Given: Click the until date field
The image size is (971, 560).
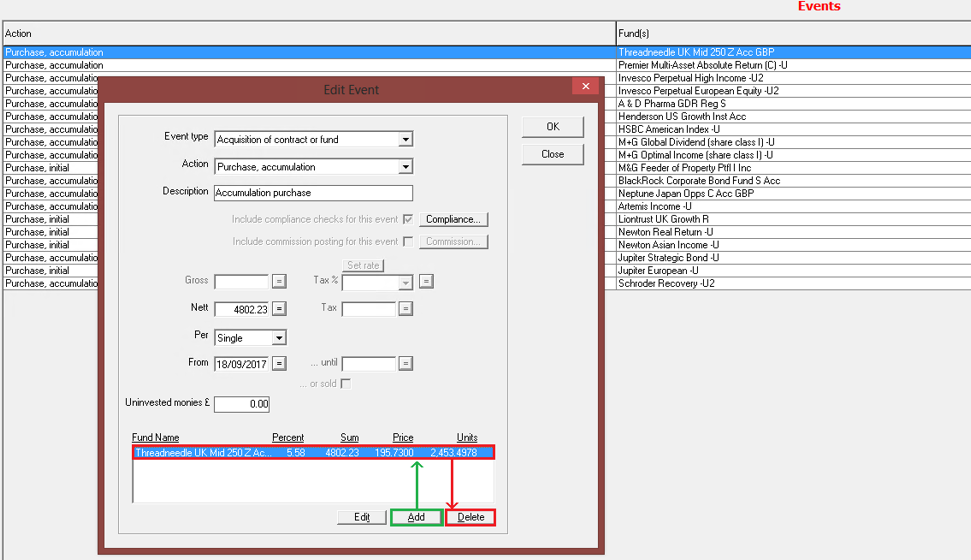Looking at the screenshot, I should (x=368, y=364).
